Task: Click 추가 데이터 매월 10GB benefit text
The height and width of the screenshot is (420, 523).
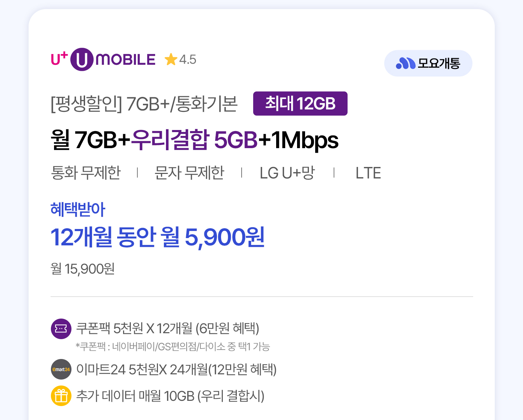Action: (x=170, y=396)
